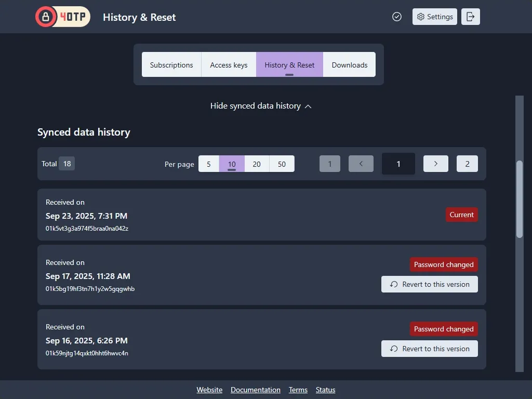The width and height of the screenshot is (532, 399).
Task: Collapse the synced data history section
Action: pyautogui.click(x=261, y=106)
